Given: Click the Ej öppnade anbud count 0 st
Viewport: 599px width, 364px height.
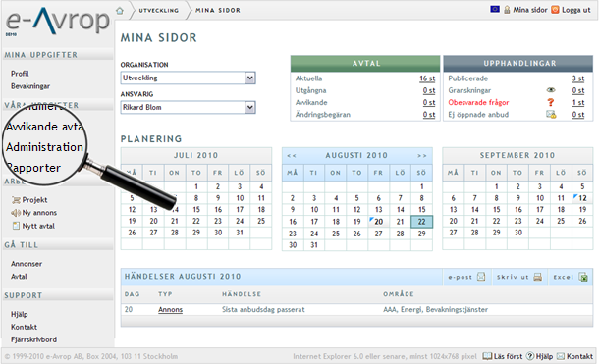Looking at the screenshot, I should tap(578, 115).
